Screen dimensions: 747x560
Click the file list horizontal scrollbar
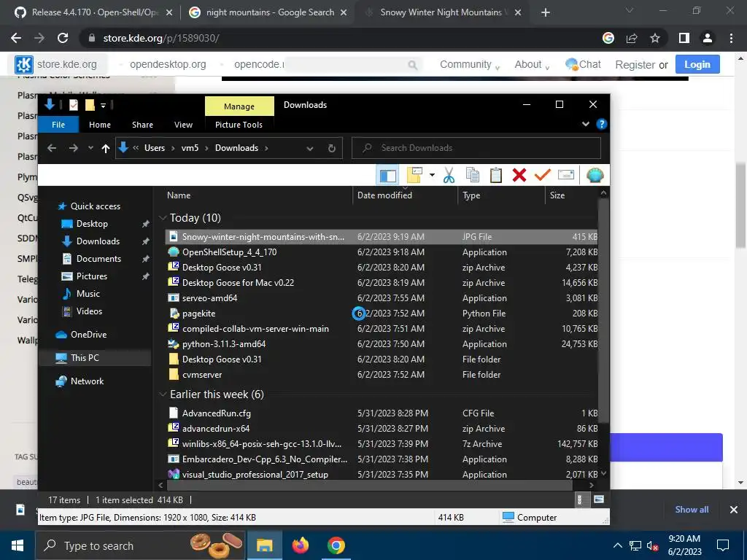(370, 485)
